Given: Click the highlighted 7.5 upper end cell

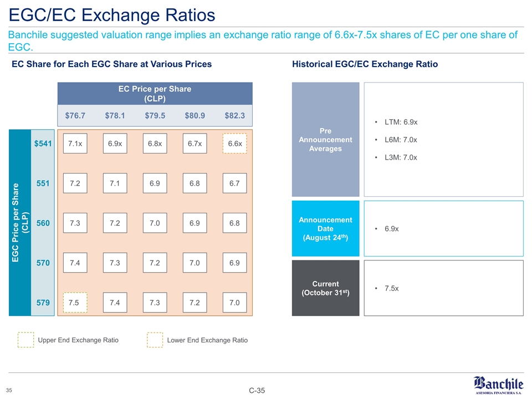Looking at the screenshot, I should pyautogui.click(x=74, y=303).
